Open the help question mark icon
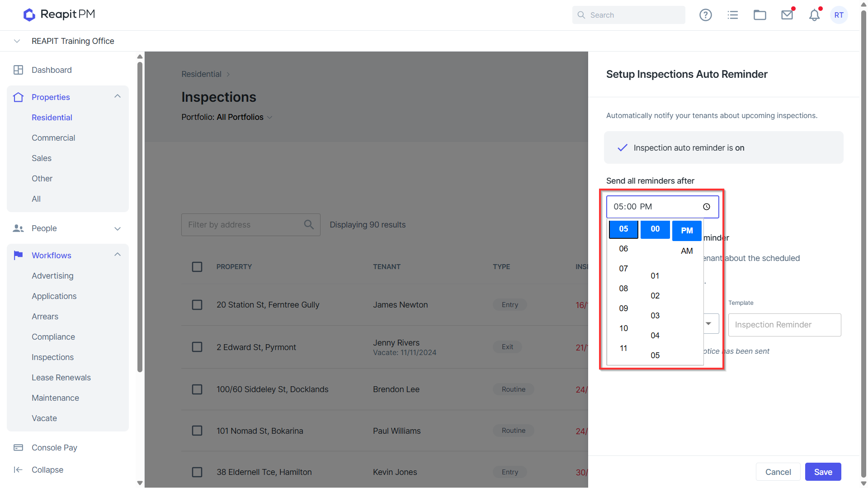 coord(705,15)
